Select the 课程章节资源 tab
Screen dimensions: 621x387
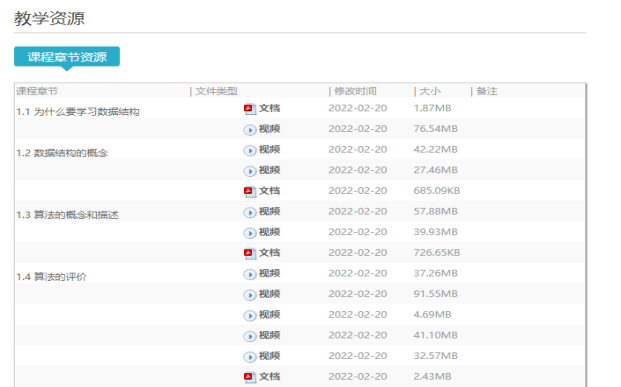67,57
